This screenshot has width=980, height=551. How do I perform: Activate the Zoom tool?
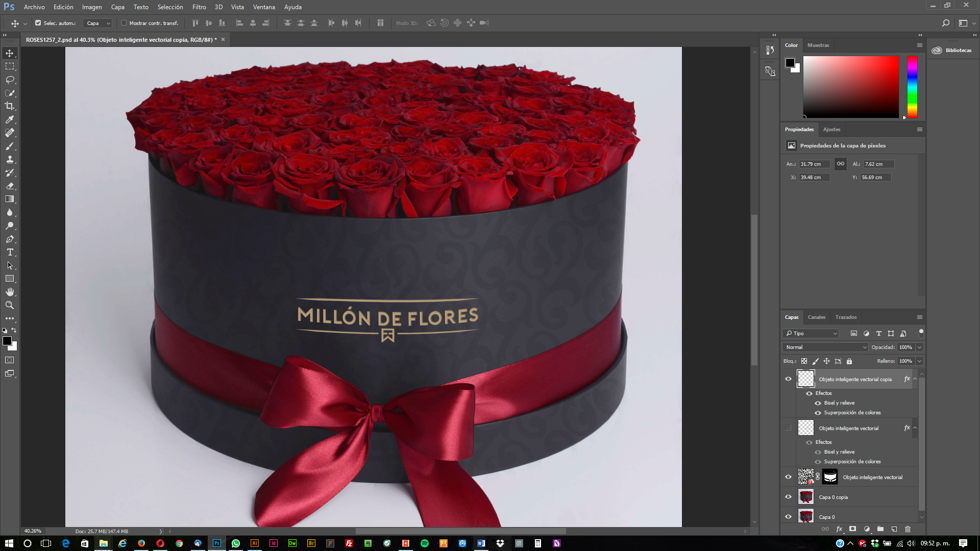10,305
